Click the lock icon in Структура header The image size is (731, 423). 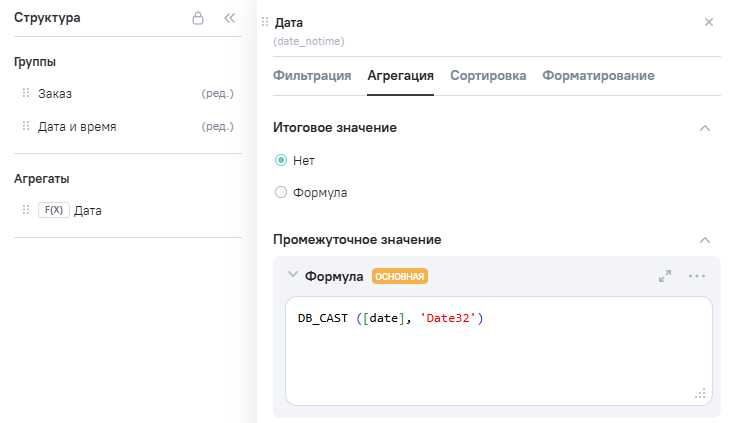[x=198, y=18]
